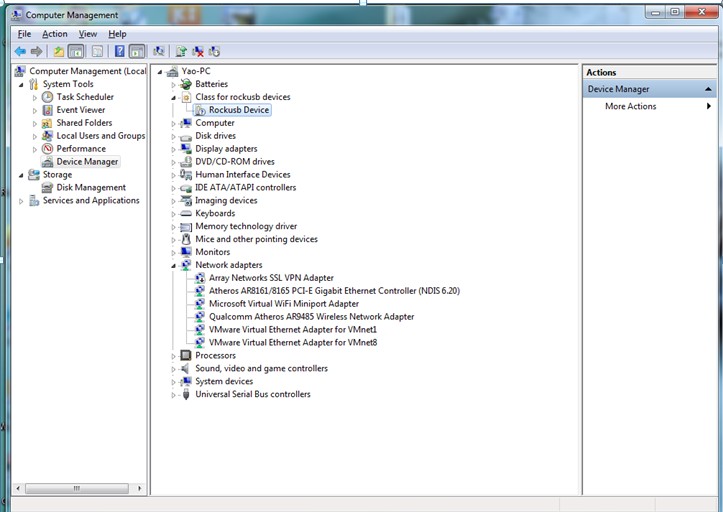Toggle Show/Hide Action Pane toolbar button
The image size is (723, 512).
click(x=136, y=51)
